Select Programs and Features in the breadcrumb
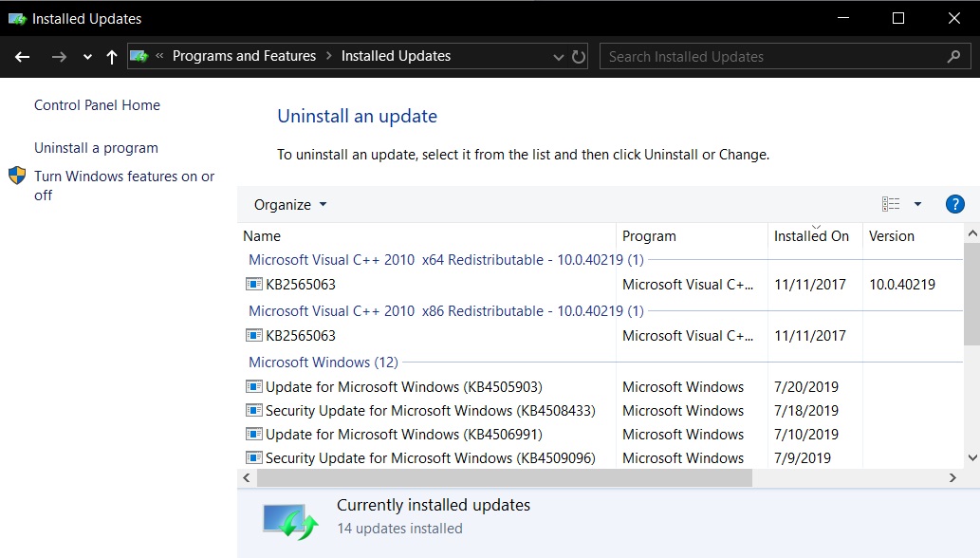 coord(244,56)
